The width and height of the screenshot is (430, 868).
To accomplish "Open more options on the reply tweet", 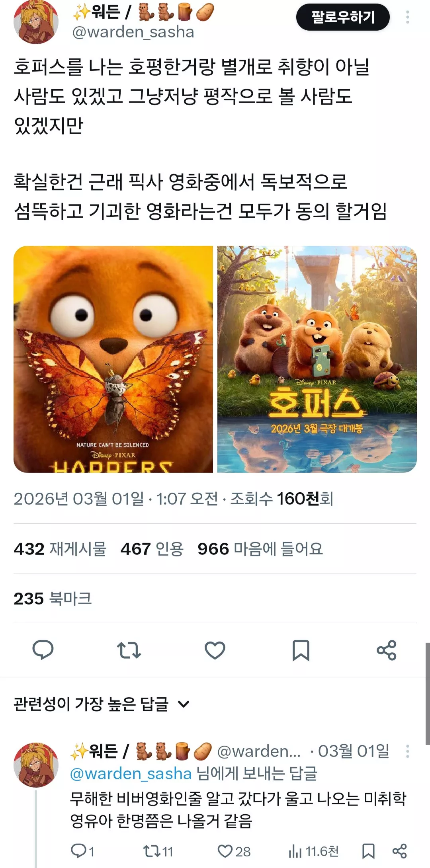I will click(407, 751).
